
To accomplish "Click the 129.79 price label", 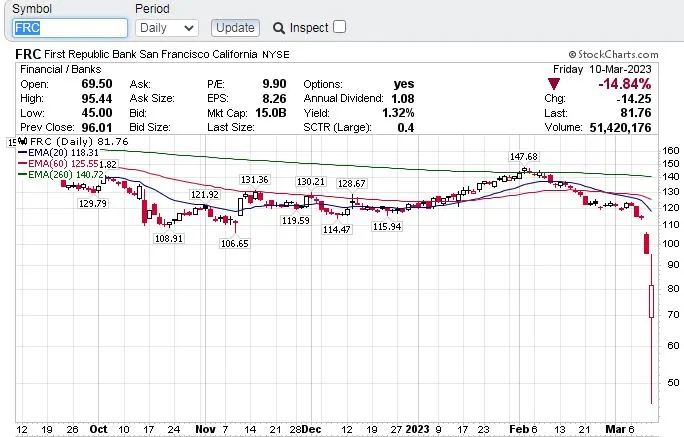I will 92,203.
